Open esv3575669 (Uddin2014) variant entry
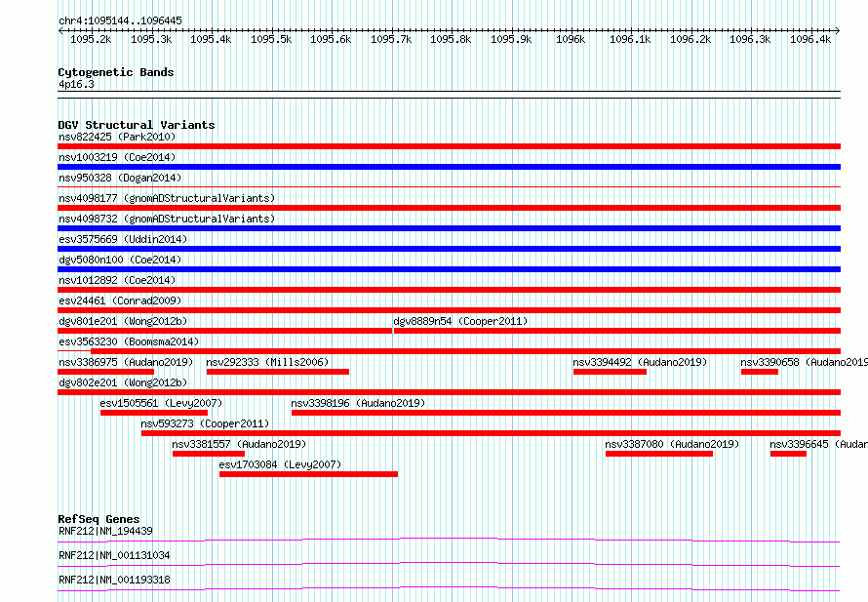The width and height of the screenshot is (868, 602). [x=123, y=239]
